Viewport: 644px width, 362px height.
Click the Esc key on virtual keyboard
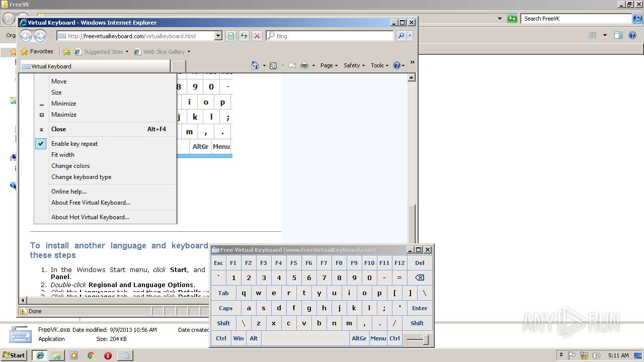point(218,263)
